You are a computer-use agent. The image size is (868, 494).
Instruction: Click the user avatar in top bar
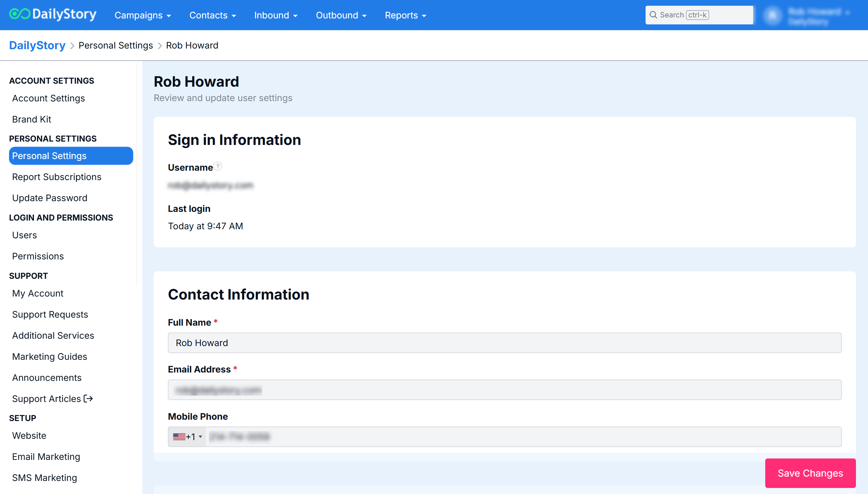[x=773, y=15]
